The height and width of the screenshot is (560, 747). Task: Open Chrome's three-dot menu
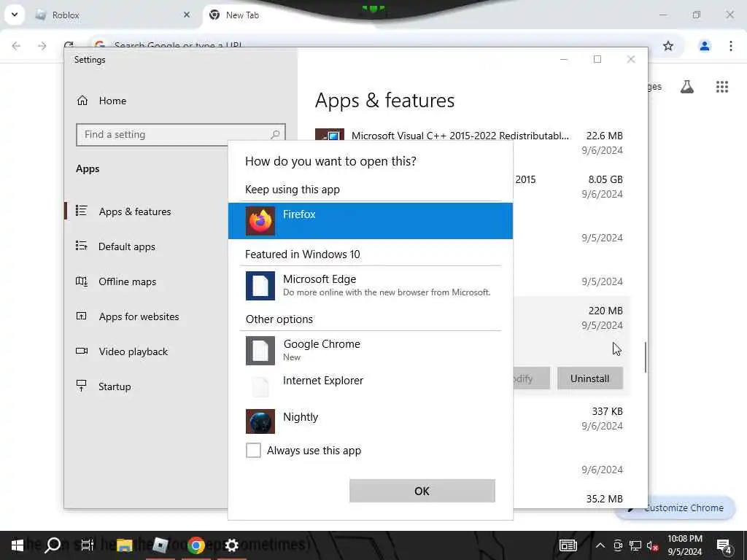[x=730, y=46]
